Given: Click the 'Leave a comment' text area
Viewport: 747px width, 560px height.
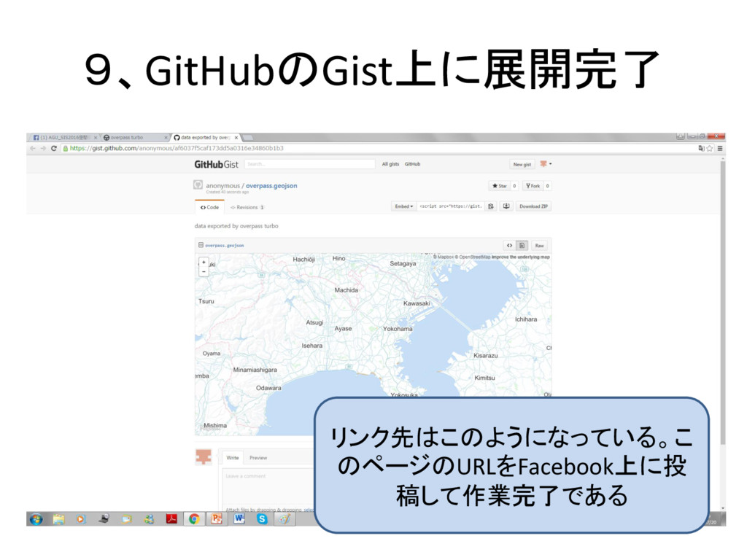Looking at the screenshot, I should (268, 486).
